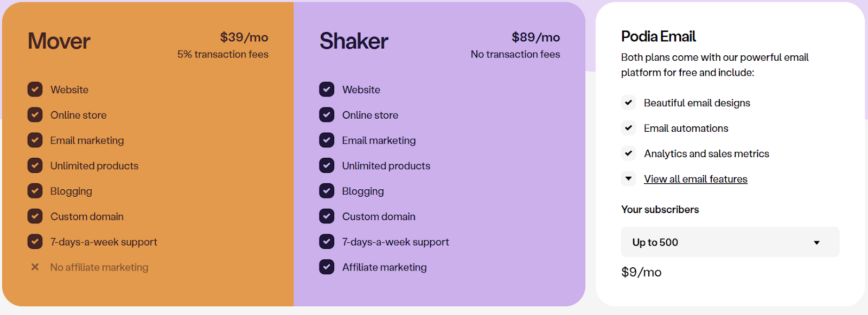Click the checkmark icon beside Shaker's Custom domain

click(x=327, y=216)
